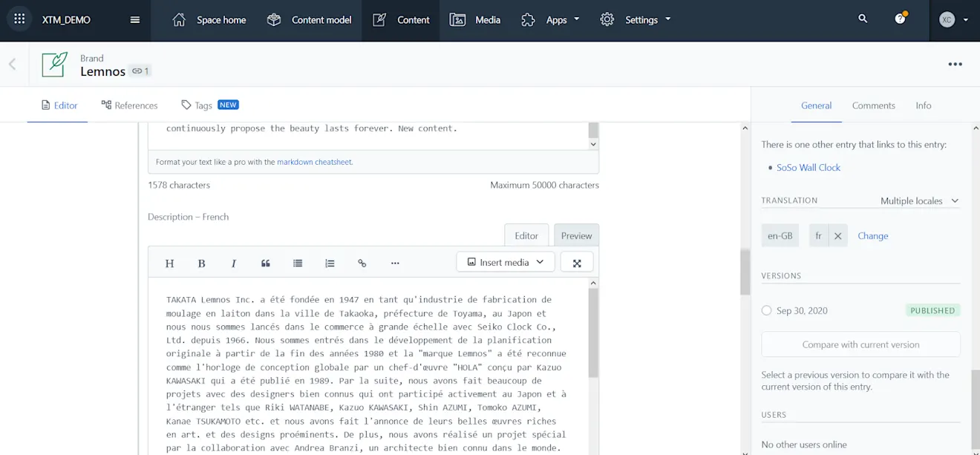980x455 pixels.
Task: Click the Brand entry feather icon
Action: pyautogui.click(x=55, y=65)
